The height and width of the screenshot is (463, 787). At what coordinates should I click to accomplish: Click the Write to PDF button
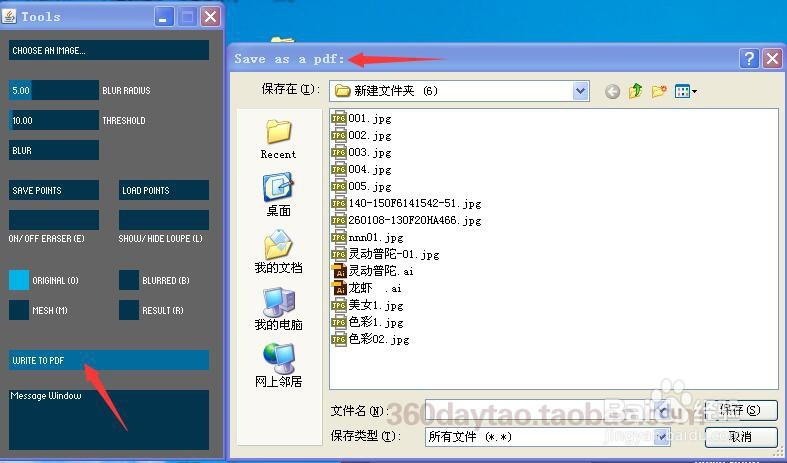[109, 360]
